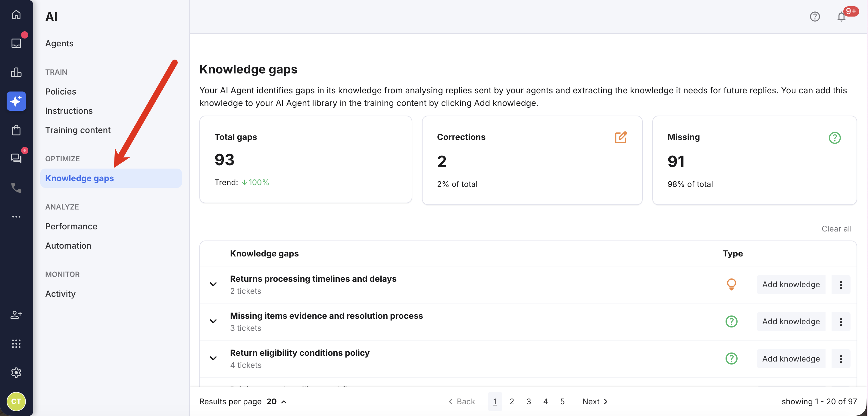Open the chat conversations icon
Screen dimensions: 868x416
[x=16, y=158]
